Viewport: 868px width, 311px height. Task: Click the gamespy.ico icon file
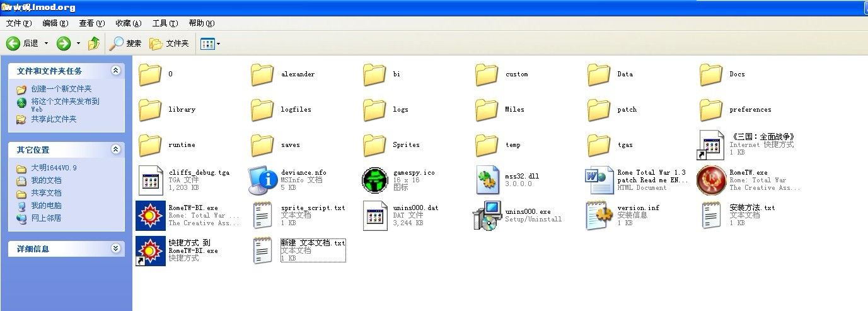point(375,180)
